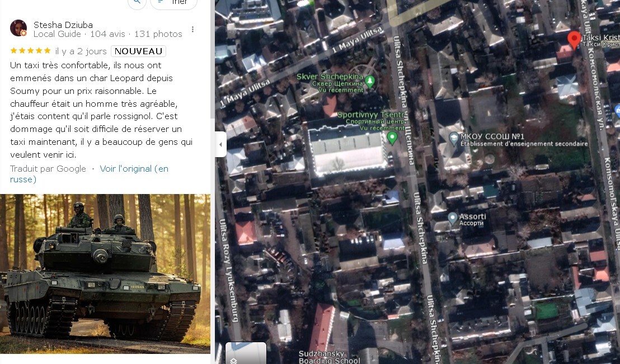The width and height of the screenshot is (620, 364).
Task: Click the reviews panel scrollbar
Action: [x=212, y=59]
